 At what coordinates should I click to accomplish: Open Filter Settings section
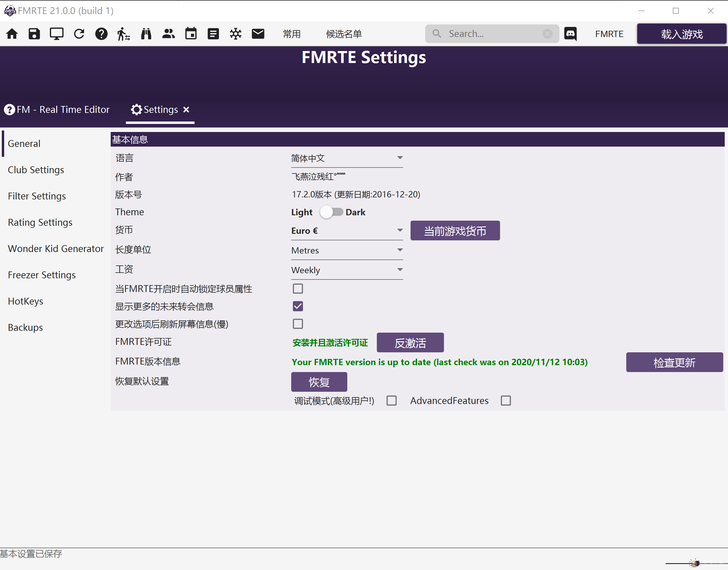pyautogui.click(x=37, y=196)
